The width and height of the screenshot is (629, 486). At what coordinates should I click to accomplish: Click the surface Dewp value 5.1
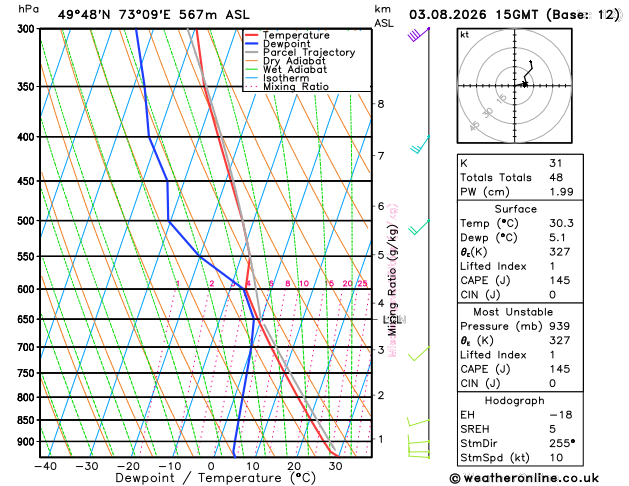click(x=557, y=237)
